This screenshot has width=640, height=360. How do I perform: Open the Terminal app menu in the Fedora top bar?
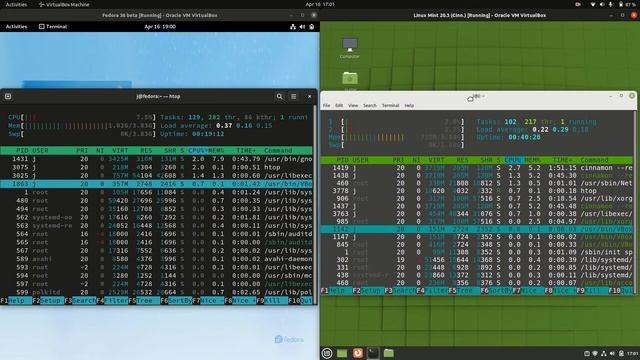[53, 27]
